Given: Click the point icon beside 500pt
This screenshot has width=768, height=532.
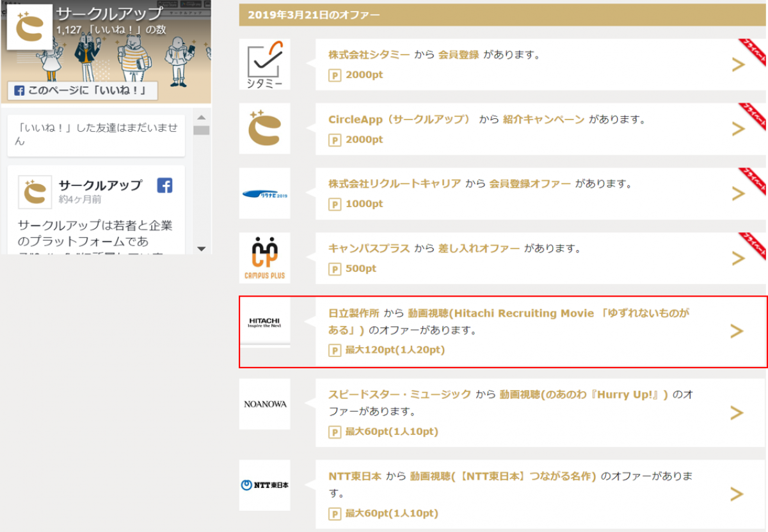Looking at the screenshot, I should [x=335, y=269].
